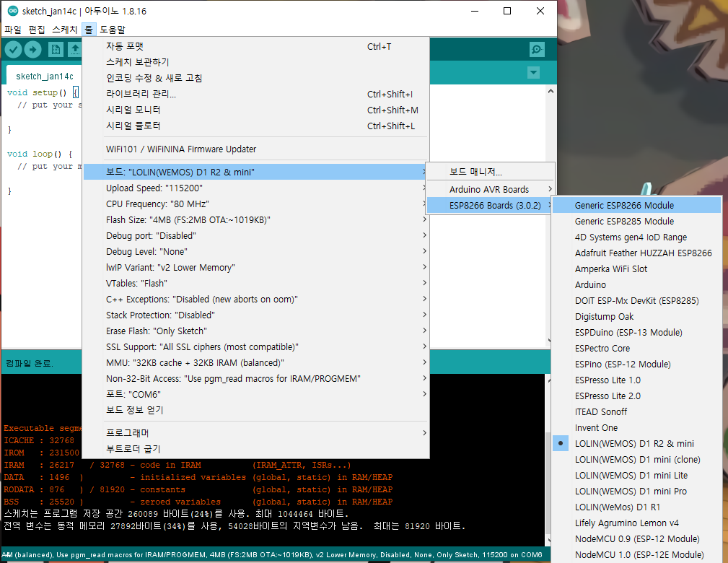Select LOLIN(WEMOS) D1 mini (clone) board
Viewport: 728px width, 563px height.
(x=637, y=459)
